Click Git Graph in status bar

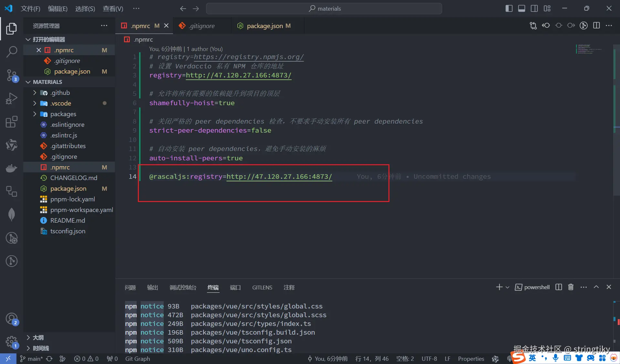tap(138, 359)
